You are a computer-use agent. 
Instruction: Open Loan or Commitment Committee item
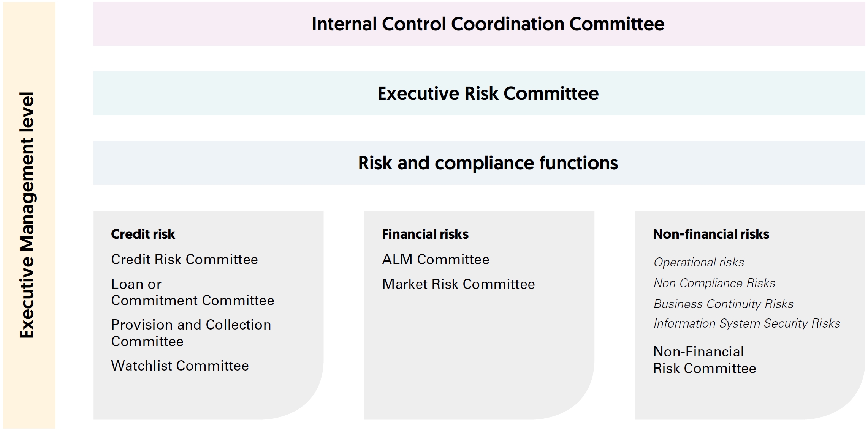point(192,292)
